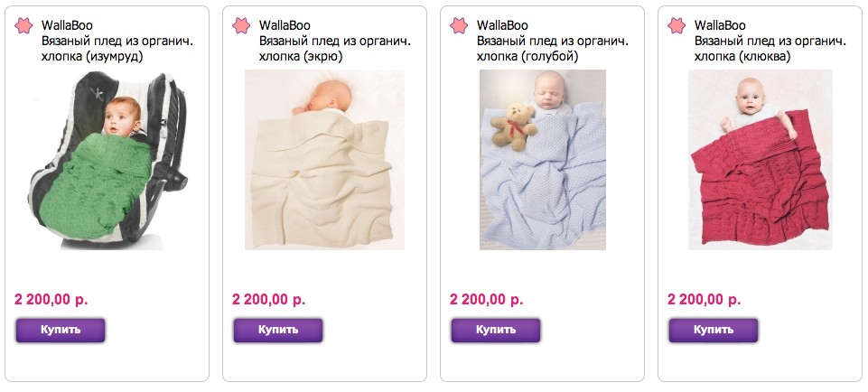Open the green blanket in car seat photo
868x392 pixels.
(107, 160)
